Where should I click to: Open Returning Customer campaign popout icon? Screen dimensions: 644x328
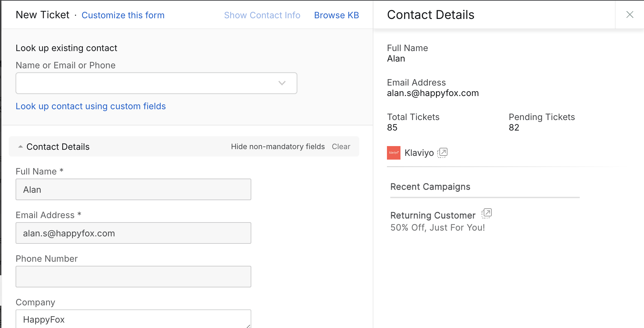tap(487, 213)
